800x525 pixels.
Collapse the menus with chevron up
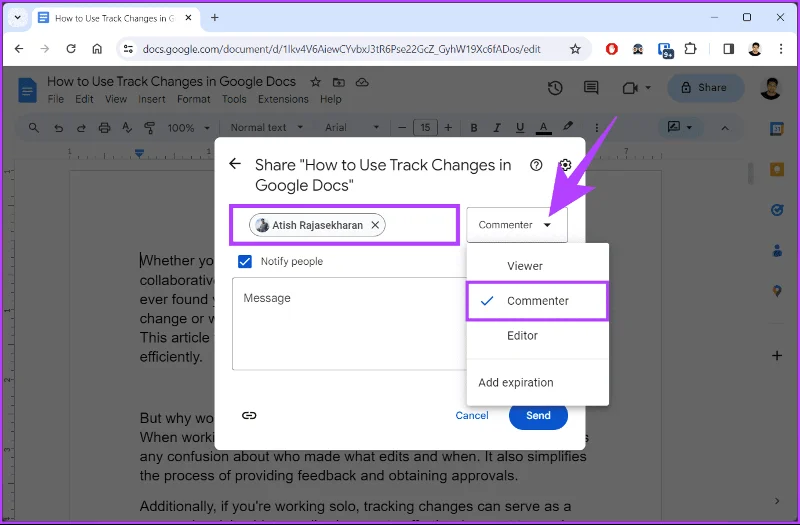coord(724,128)
